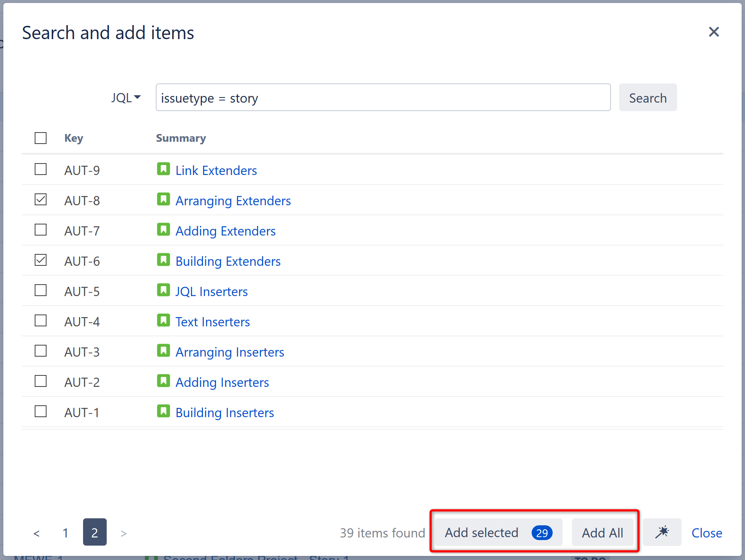Go to the next page using the chevron
The width and height of the screenshot is (745, 560).
(x=123, y=533)
